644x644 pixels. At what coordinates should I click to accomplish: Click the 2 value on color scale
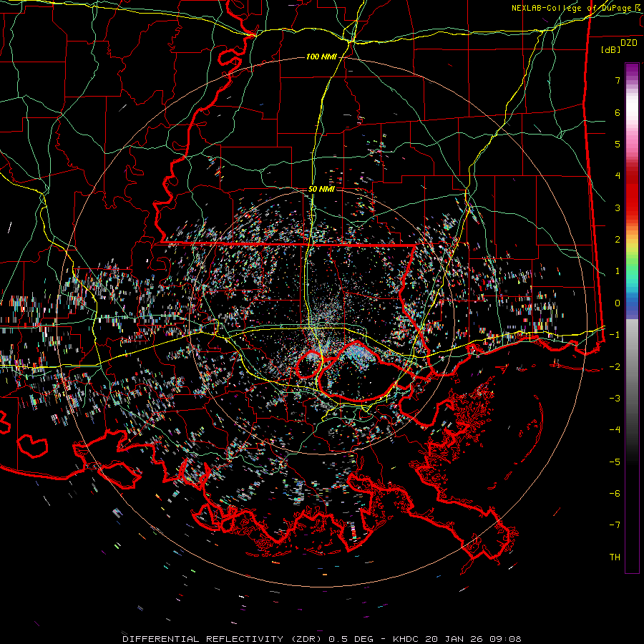[618, 240]
